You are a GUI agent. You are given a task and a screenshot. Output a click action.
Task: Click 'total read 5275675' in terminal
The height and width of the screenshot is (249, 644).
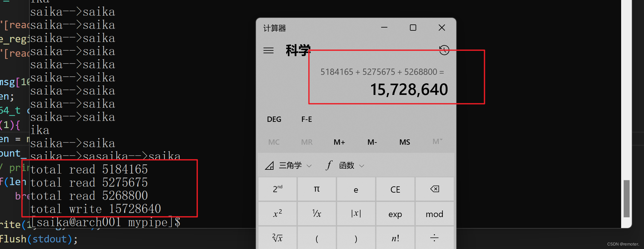coord(89,183)
